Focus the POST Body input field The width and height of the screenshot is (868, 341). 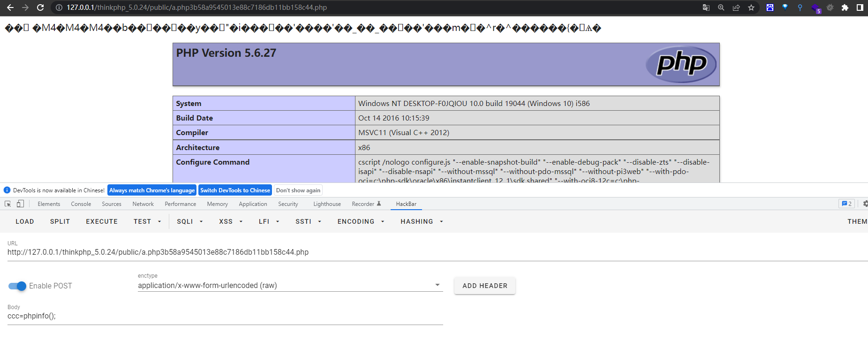click(x=225, y=316)
